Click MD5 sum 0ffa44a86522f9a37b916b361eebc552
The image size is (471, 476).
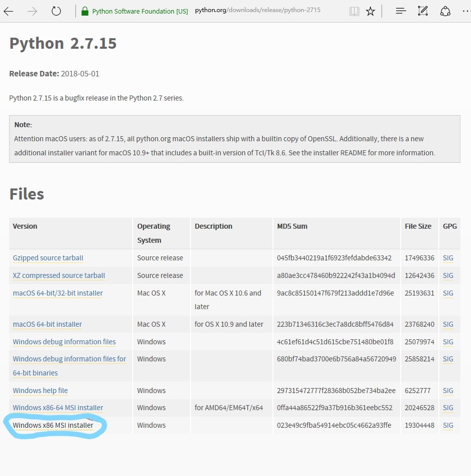335,408
